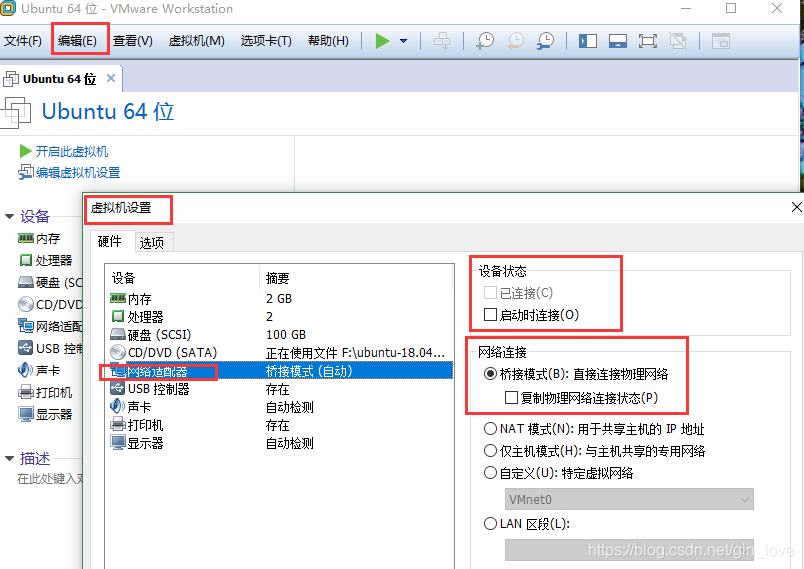Open the VMnet0 dropdown
The height and width of the screenshot is (569, 804).
(x=629, y=499)
